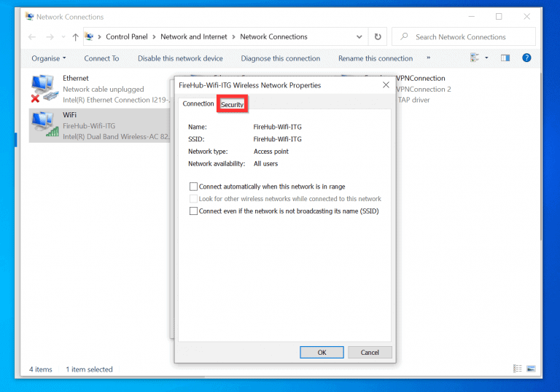560x392 pixels.
Task: Switch to large icons view in status bar
Action: [x=531, y=369]
